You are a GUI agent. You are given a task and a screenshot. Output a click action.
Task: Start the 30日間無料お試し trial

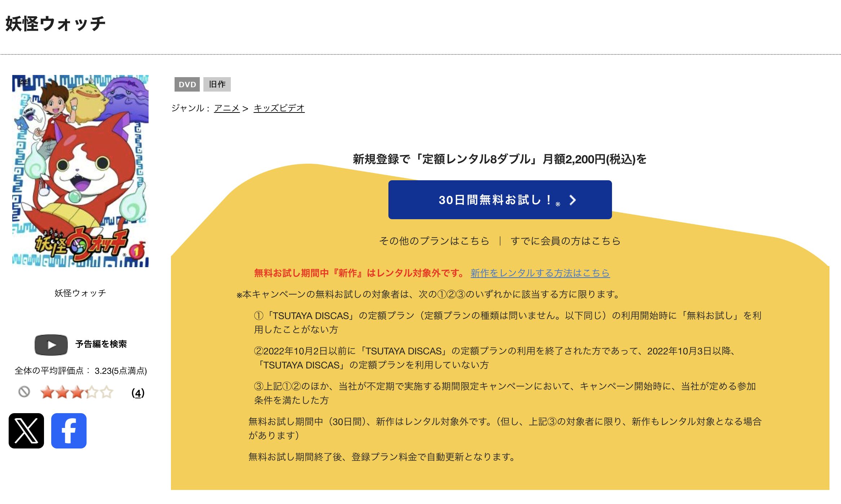point(500,200)
